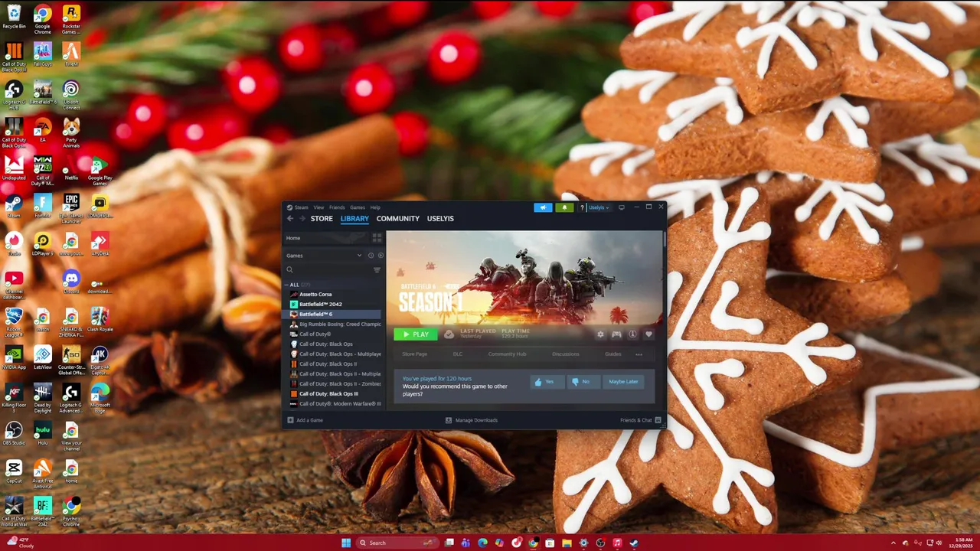
Task: Switch Steam to Big Picture mode icon
Action: click(622, 207)
